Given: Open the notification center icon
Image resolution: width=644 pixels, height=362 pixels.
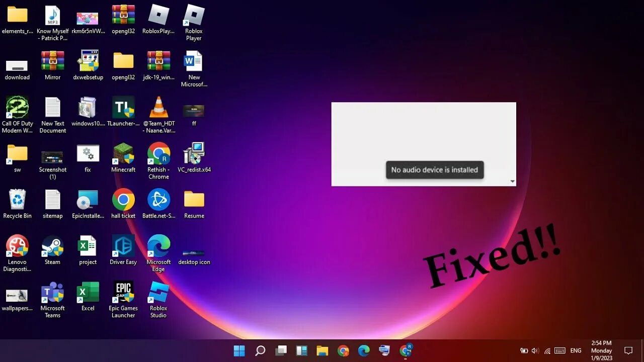Looking at the screenshot, I should click(628, 350).
